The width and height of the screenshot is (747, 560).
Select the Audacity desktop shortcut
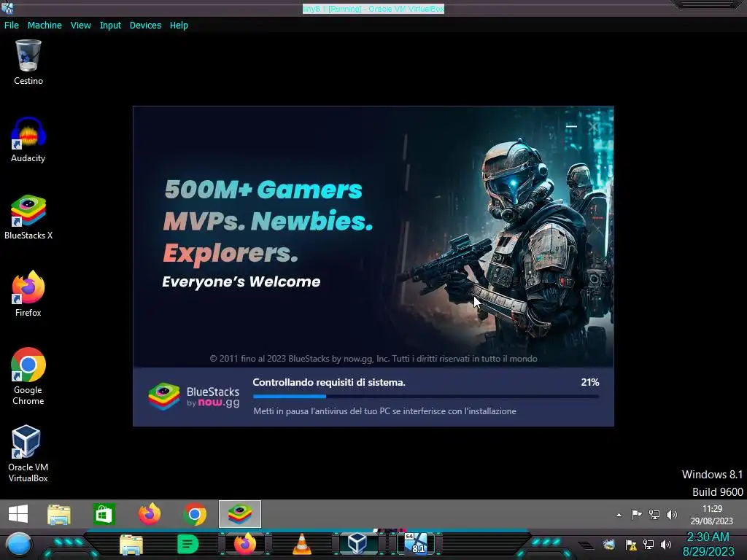pyautogui.click(x=28, y=140)
